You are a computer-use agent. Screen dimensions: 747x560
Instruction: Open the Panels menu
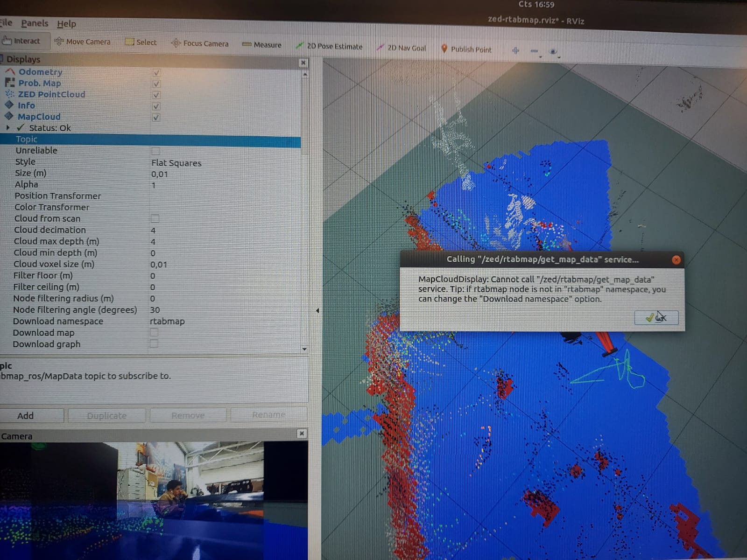coord(35,23)
